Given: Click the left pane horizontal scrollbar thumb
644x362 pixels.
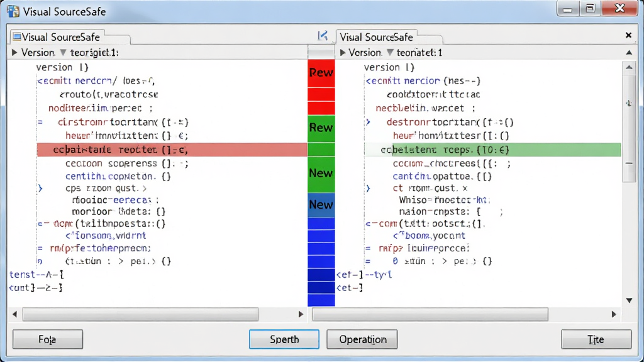Looking at the screenshot, I should tap(140, 314).
